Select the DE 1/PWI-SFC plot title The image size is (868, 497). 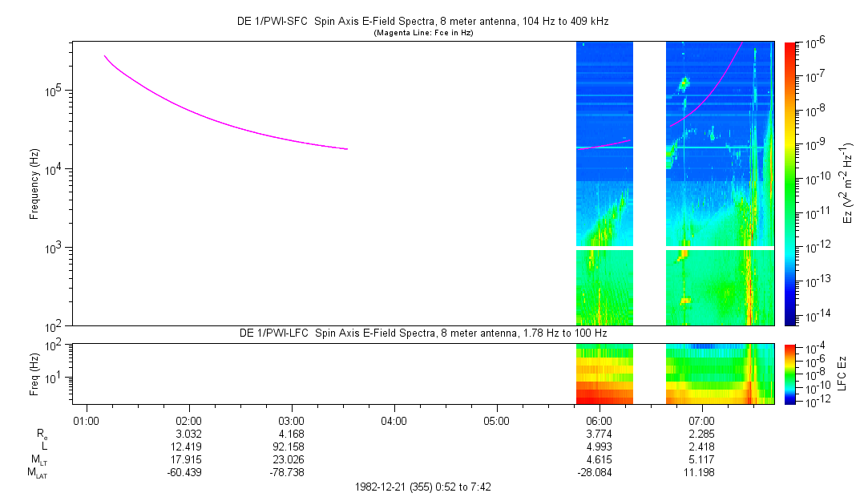point(423,22)
